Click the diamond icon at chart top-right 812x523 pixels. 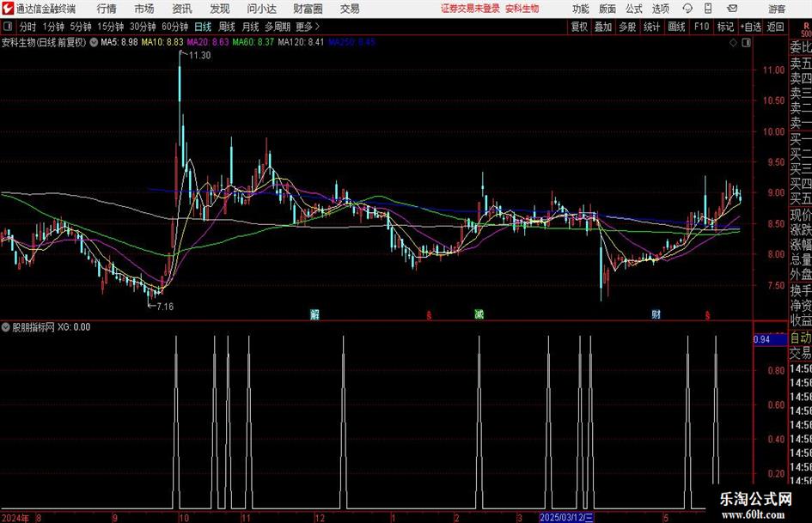click(x=733, y=43)
